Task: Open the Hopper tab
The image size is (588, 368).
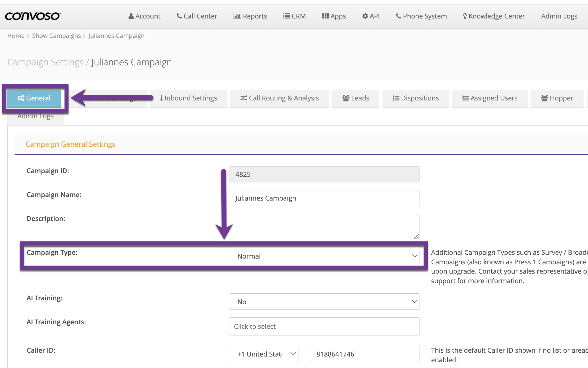Action: point(557,98)
